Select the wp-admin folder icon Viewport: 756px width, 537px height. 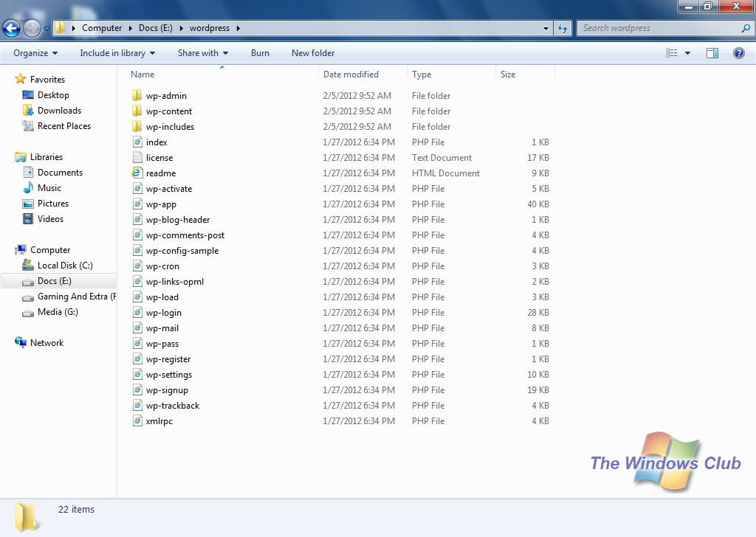[137, 95]
